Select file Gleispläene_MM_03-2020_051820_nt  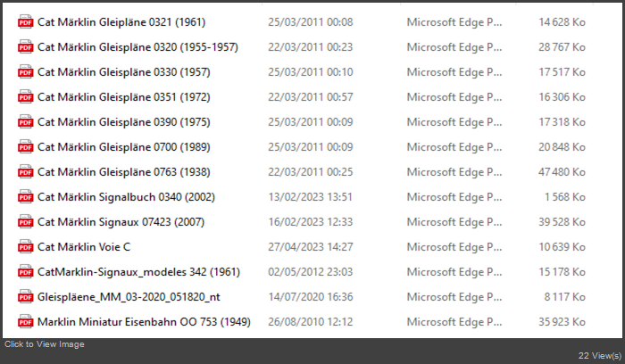click(129, 297)
